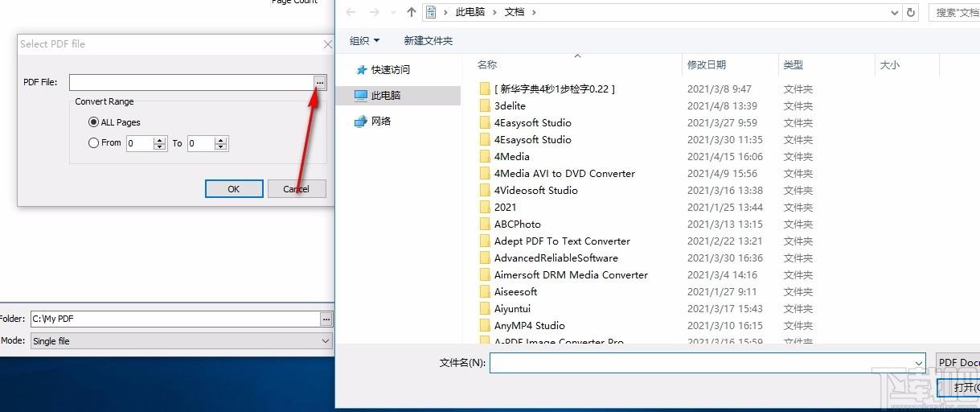Go up one folder level

[x=412, y=12]
